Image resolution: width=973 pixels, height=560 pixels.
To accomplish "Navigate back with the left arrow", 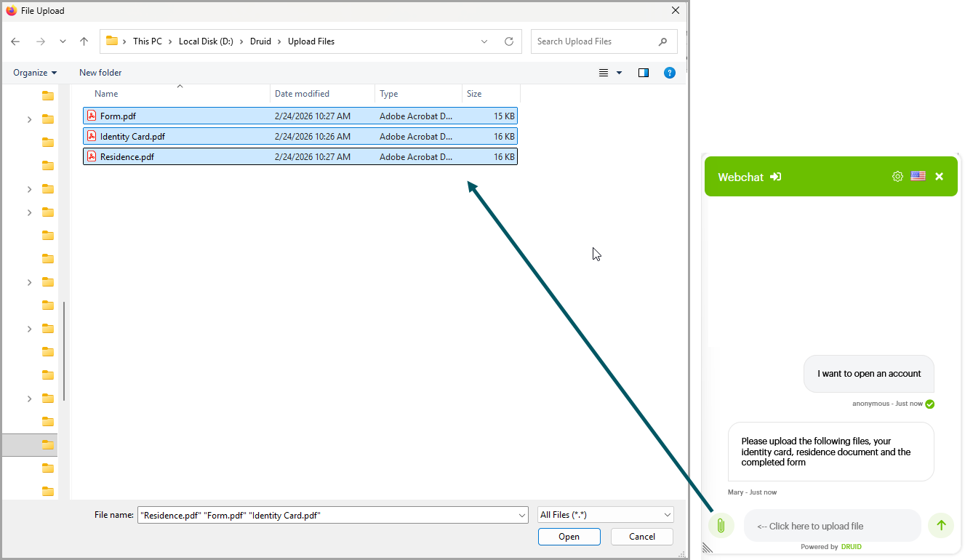I will pos(15,41).
